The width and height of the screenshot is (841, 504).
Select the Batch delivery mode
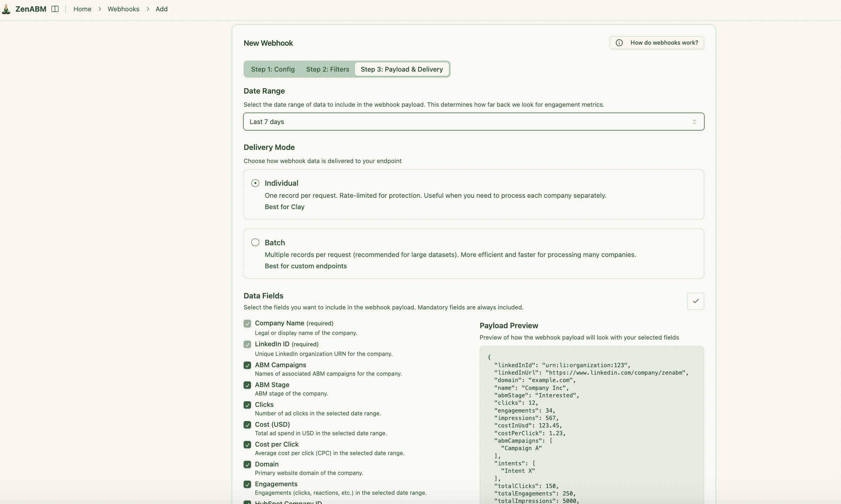[x=255, y=242]
